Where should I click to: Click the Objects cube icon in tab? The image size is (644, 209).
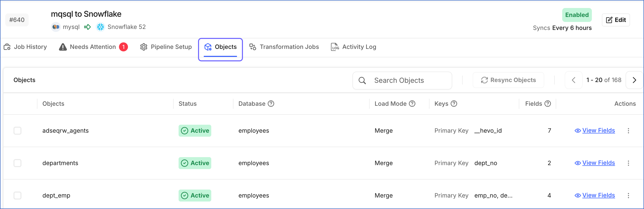click(x=208, y=47)
